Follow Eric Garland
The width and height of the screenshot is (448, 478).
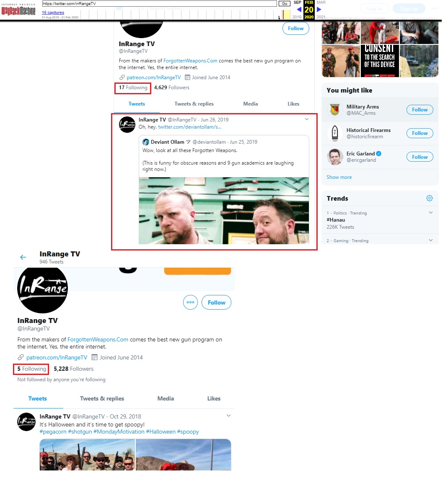coord(420,157)
